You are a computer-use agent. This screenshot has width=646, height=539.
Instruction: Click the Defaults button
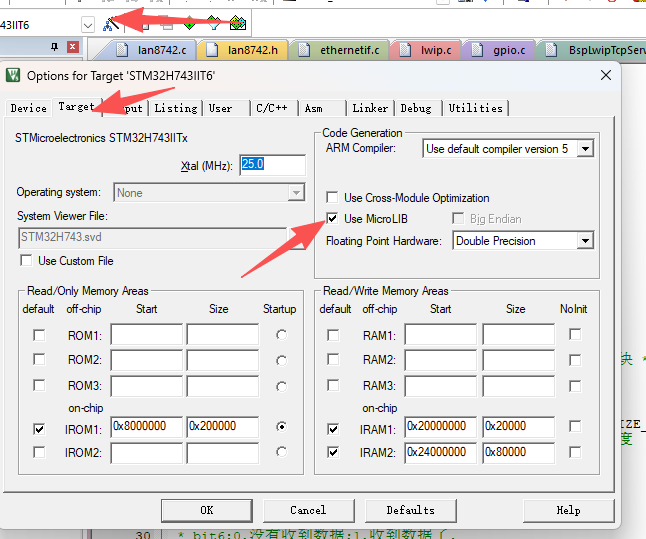click(410, 510)
